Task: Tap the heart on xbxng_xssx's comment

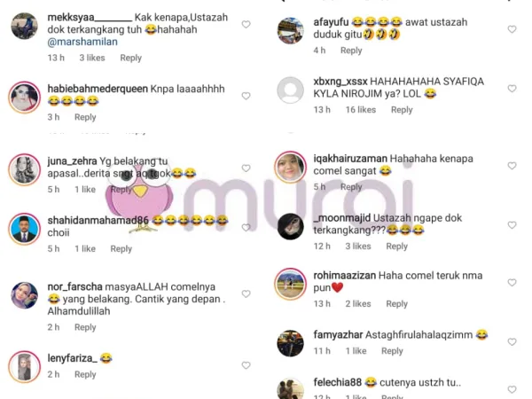Action: click(512, 89)
